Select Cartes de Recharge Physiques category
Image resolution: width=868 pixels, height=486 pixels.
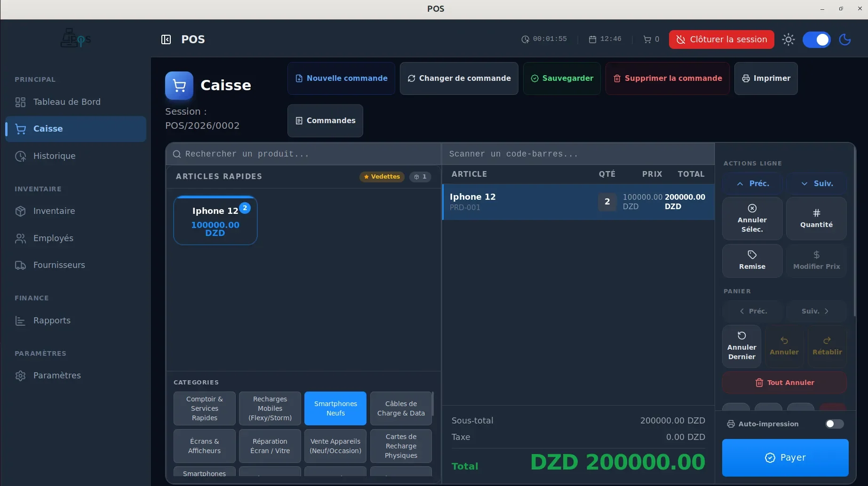tap(401, 446)
